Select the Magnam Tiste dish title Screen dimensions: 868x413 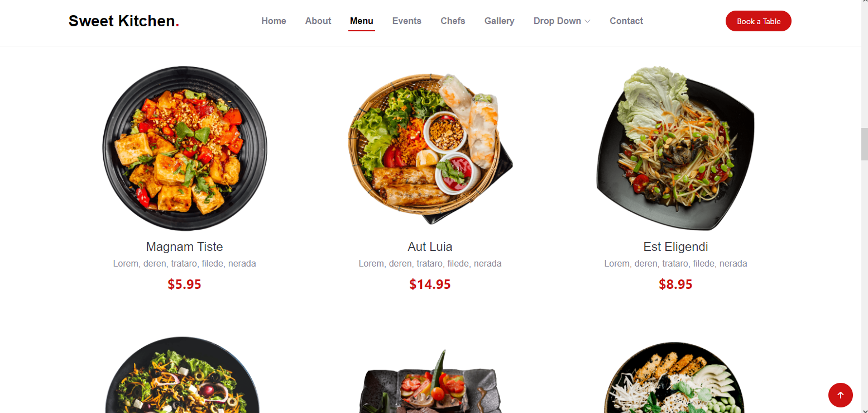(185, 246)
